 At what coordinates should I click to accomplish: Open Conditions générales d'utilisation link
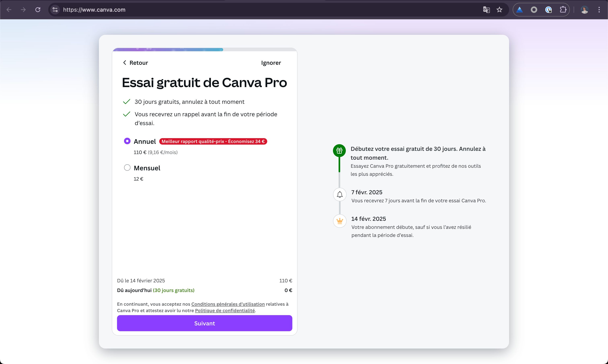(228, 304)
